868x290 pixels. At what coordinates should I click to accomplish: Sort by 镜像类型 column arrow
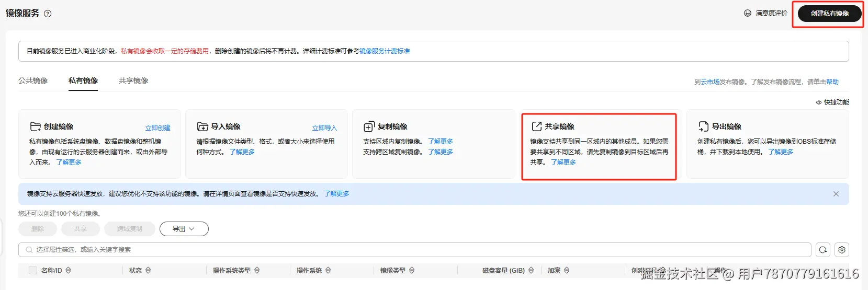click(412, 270)
